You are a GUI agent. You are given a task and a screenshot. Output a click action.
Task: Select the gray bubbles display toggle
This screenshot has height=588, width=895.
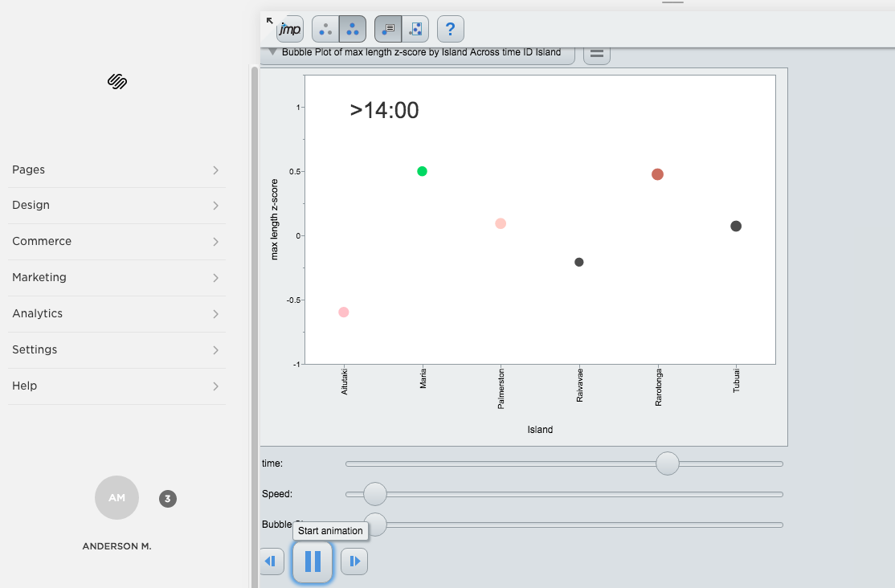(x=325, y=29)
